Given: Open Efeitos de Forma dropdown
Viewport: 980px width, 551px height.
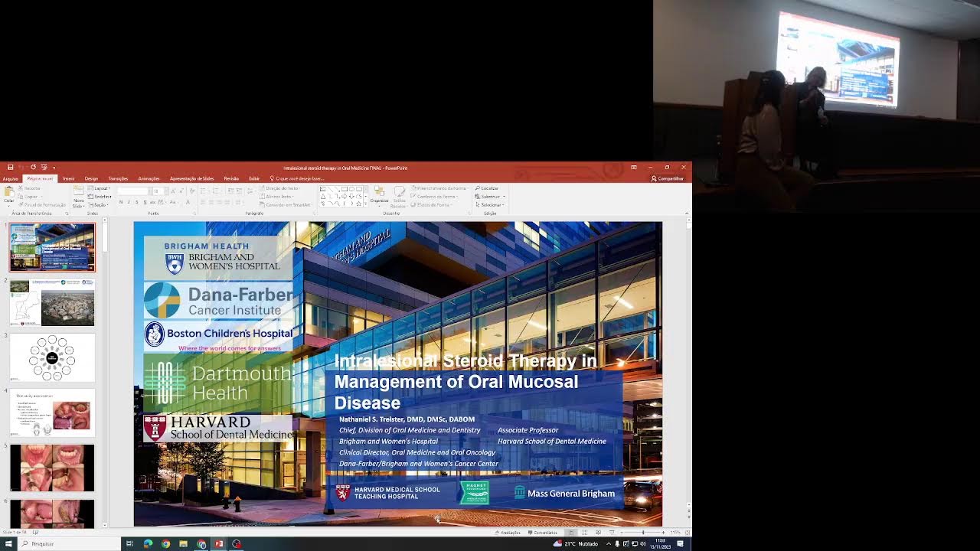Looking at the screenshot, I should click(x=433, y=204).
